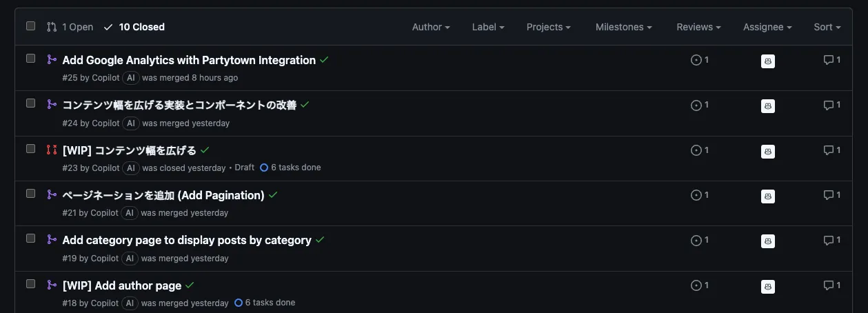868x313 pixels.
Task: Select the 10 Closed tab
Action: [134, 27]
